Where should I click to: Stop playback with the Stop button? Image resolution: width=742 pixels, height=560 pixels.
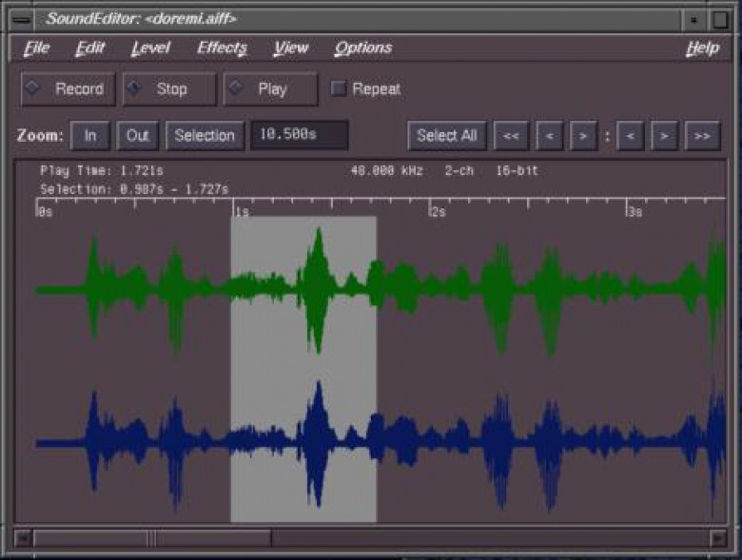pos(169,89)
